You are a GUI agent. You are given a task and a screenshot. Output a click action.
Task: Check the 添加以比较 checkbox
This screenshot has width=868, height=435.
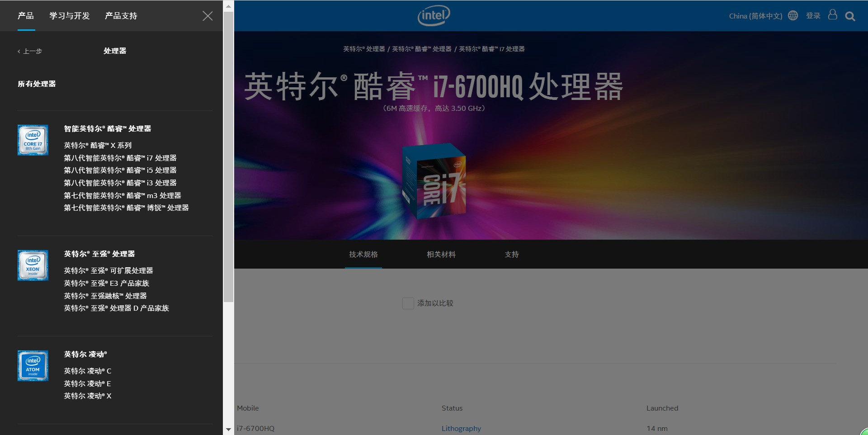pos(408,303)
